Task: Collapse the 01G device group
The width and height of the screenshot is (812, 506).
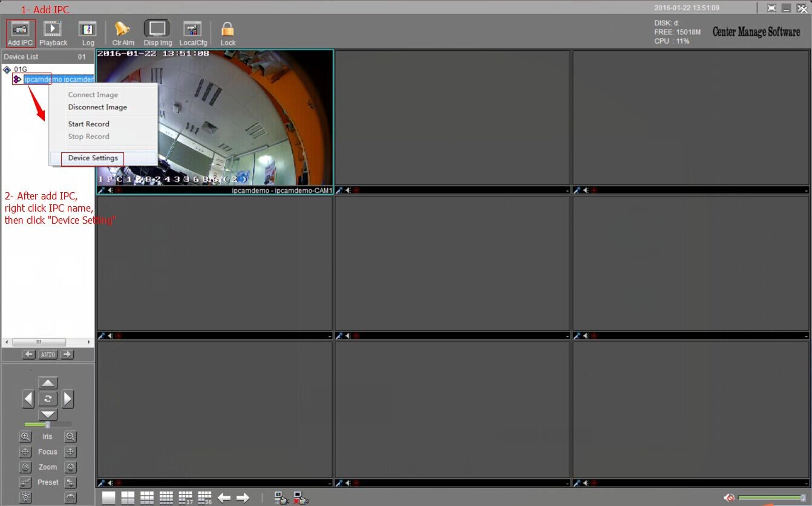Action: [x=7, y=70]
